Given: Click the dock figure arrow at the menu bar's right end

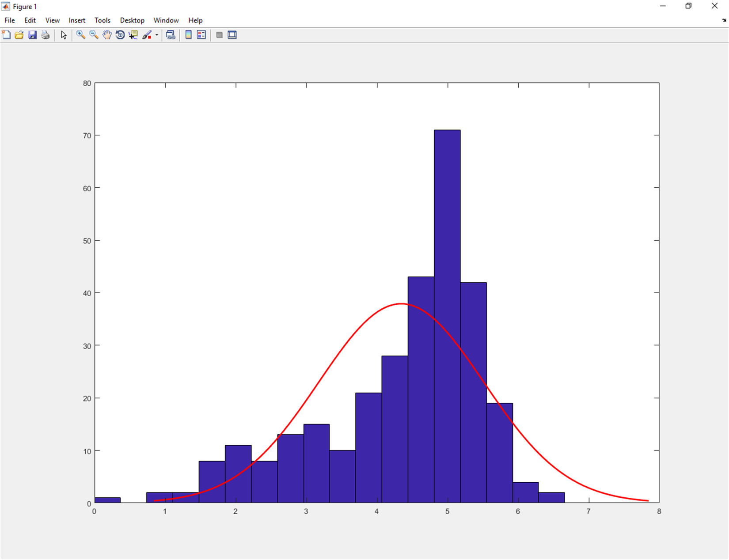Looking at the screenshot, I should (724, 20).
